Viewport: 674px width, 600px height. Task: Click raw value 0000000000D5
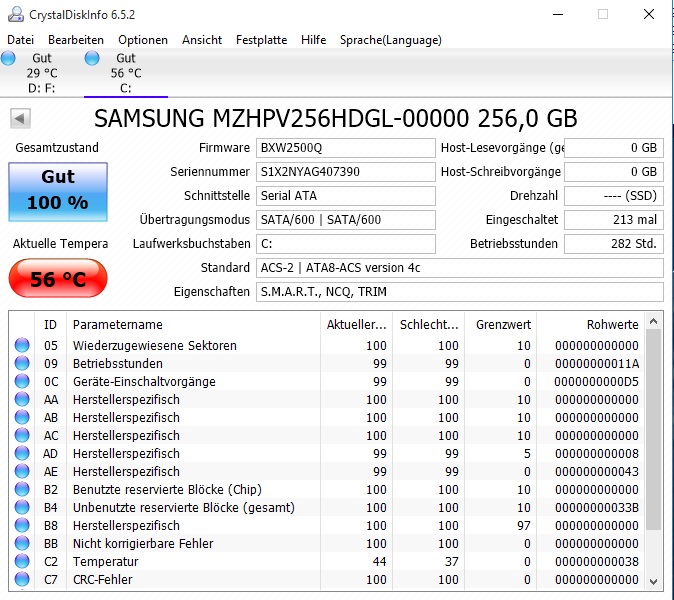[597, 382]
